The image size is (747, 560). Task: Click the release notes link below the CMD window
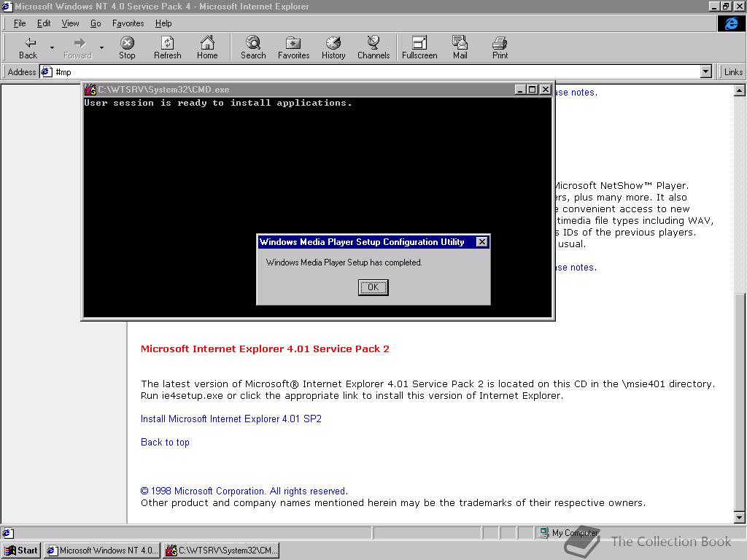tap(576, 268)
